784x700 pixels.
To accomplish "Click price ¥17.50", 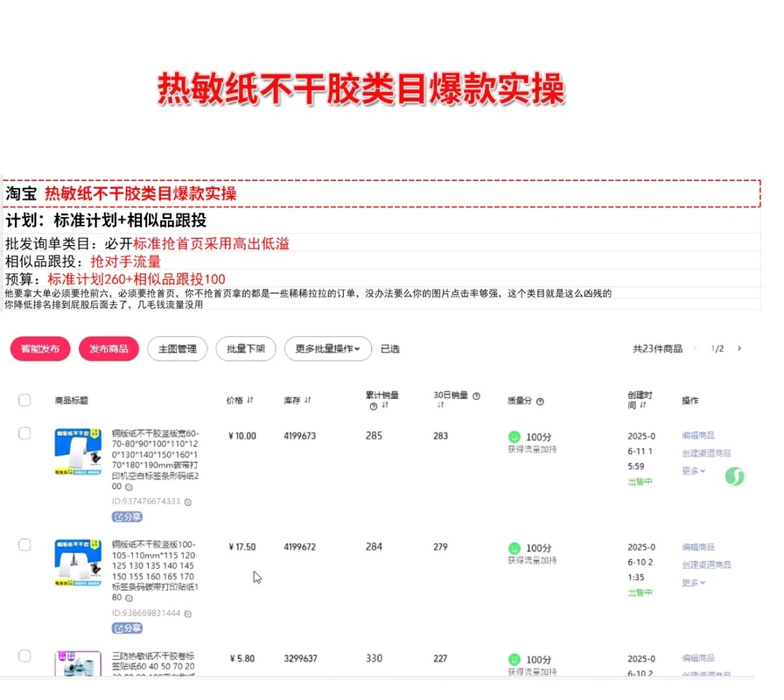I will pyautogui.click(x=243, y=547).
